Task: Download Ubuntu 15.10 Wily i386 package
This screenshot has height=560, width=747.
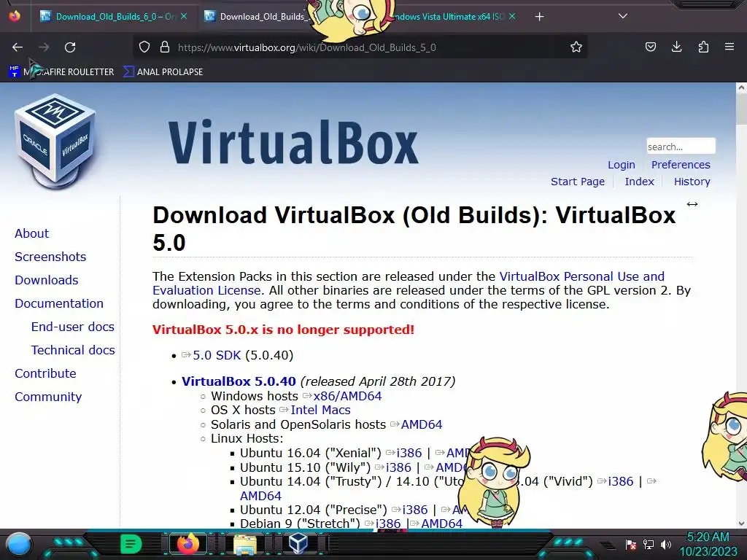Action: (398, 467)
